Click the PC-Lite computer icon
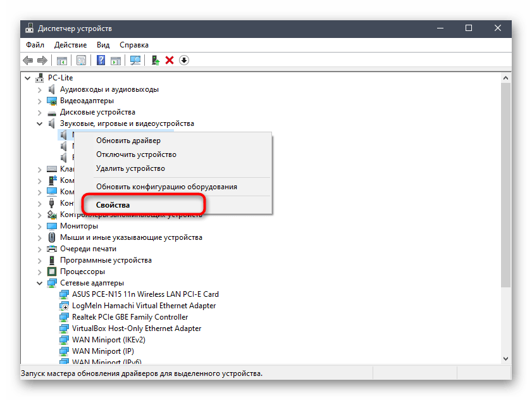Screen dimensions: 532x400 pos(40,78)
